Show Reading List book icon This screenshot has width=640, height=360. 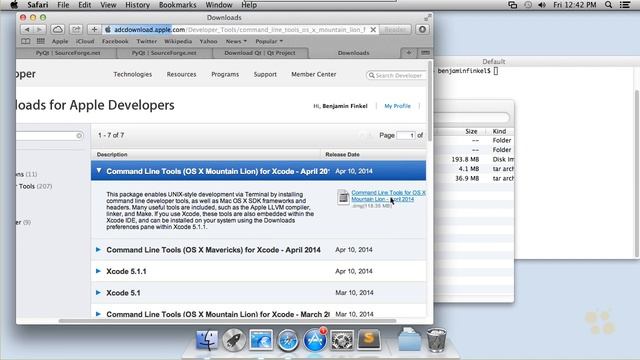[x=26, y=41]
